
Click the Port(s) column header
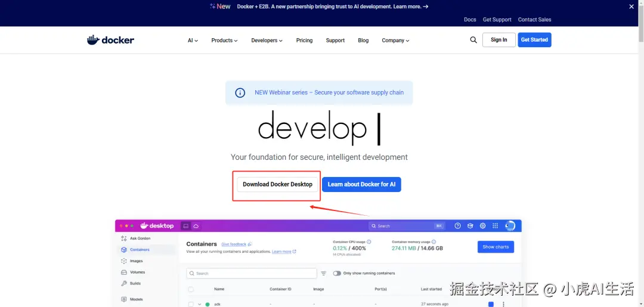pyautogui.click(x=380, y=289)
